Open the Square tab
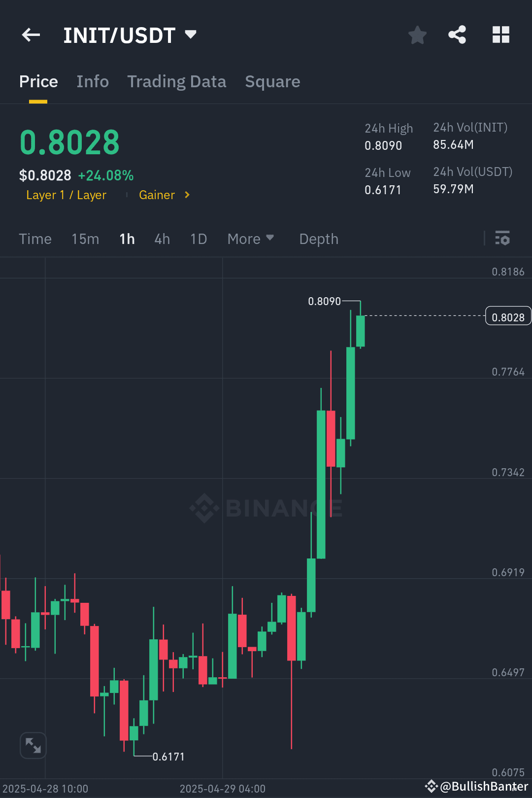The width and height of the screenshot is (532, 798). (x=272, y=81)
